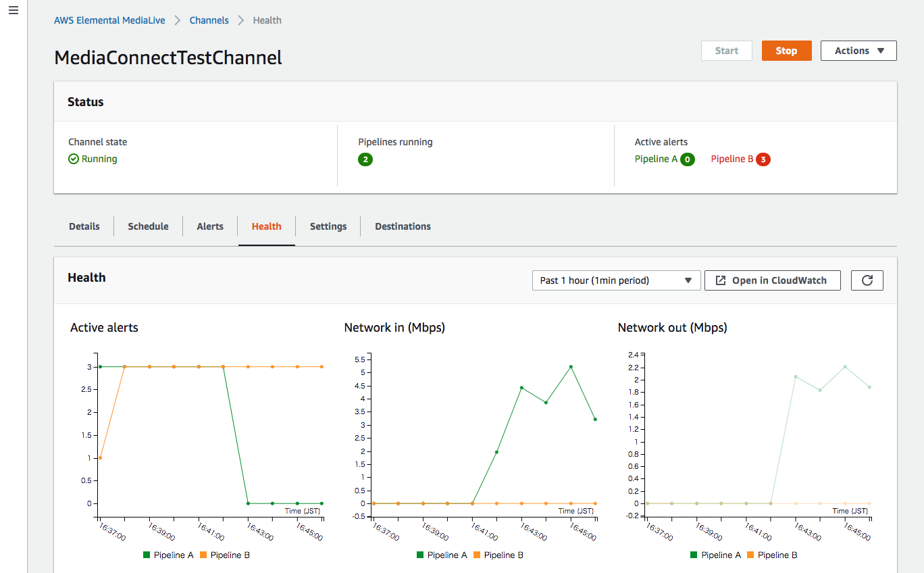Open the Actions dropdown menu

[858, 51]
